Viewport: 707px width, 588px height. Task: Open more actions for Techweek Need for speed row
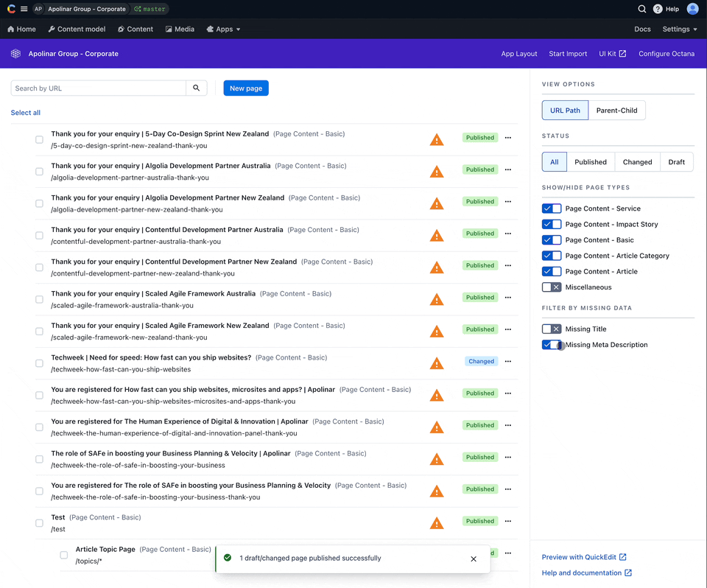pyautogui.click(x=508, y=362)
